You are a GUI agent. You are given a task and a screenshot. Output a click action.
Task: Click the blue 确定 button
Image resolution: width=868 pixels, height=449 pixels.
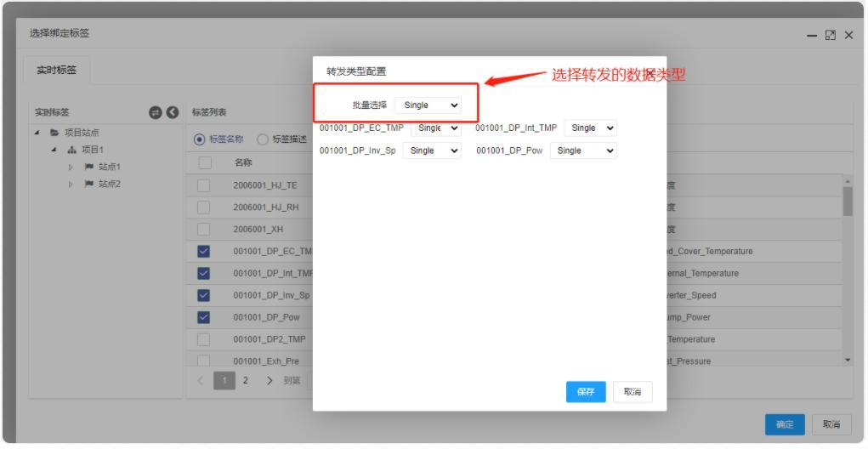[785, 424]
